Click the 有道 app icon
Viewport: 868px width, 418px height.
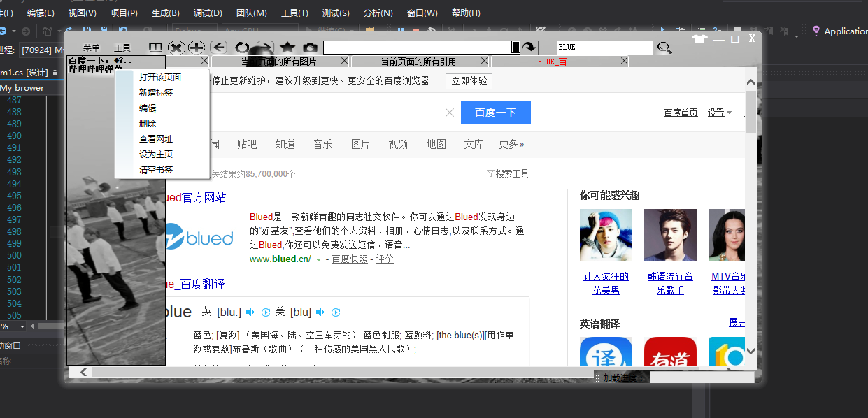click(670, 352)
